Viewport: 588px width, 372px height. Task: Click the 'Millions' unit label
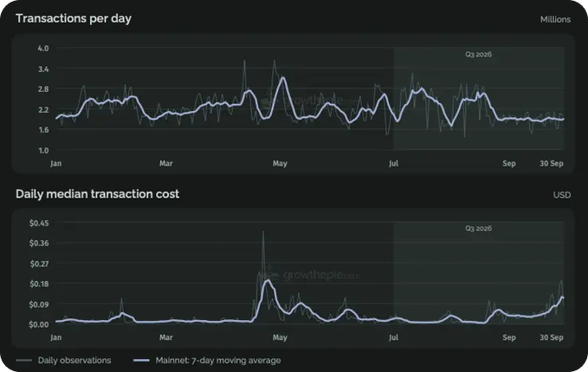pos(555,20)
